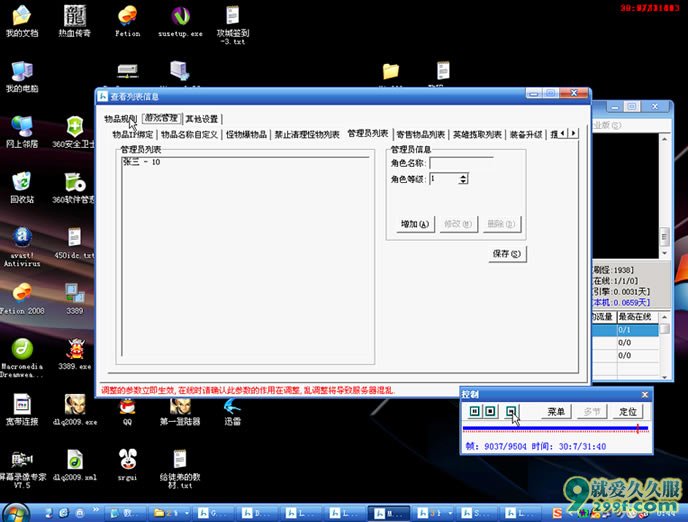This screenshot has height=522, width=688.
Task: Launch the QQ penguin icon
Action: pyautogui.click(x=127, y=412)
